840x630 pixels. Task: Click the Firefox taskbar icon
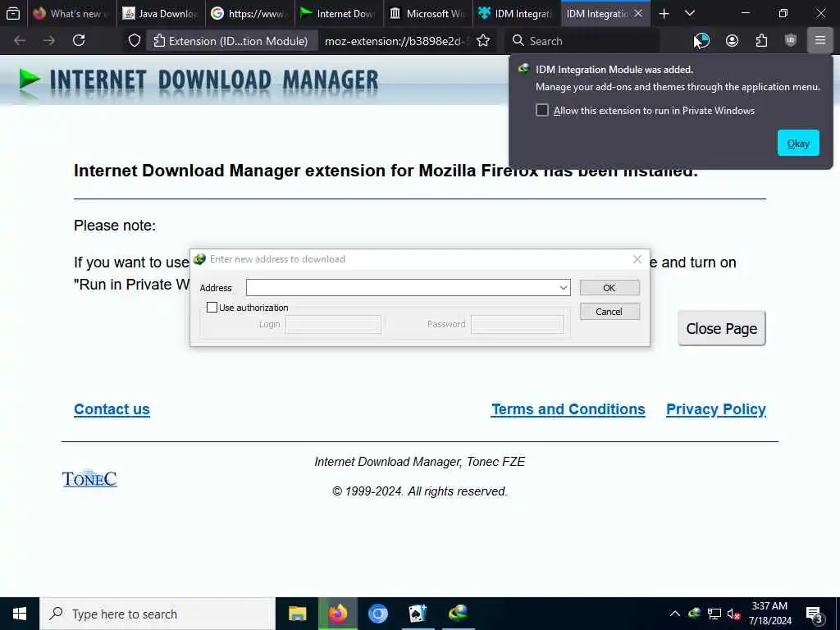point(337,614)
